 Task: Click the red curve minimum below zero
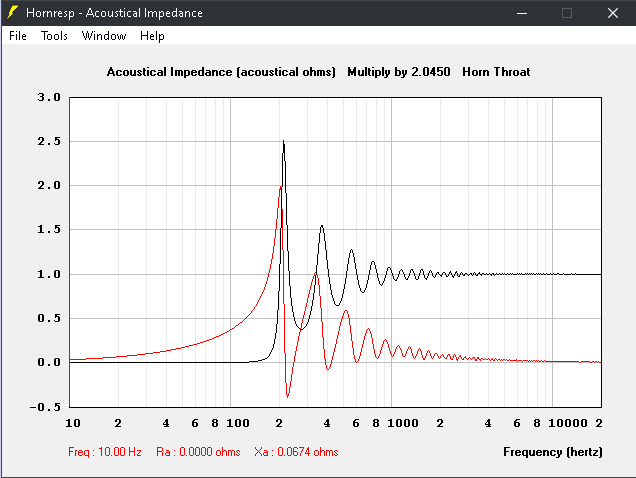(287, 396)
